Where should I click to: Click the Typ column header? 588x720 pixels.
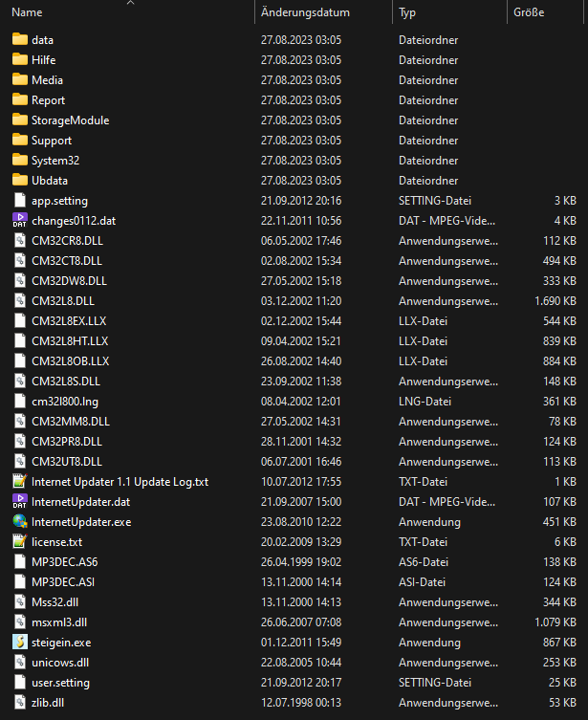(407, 13)
